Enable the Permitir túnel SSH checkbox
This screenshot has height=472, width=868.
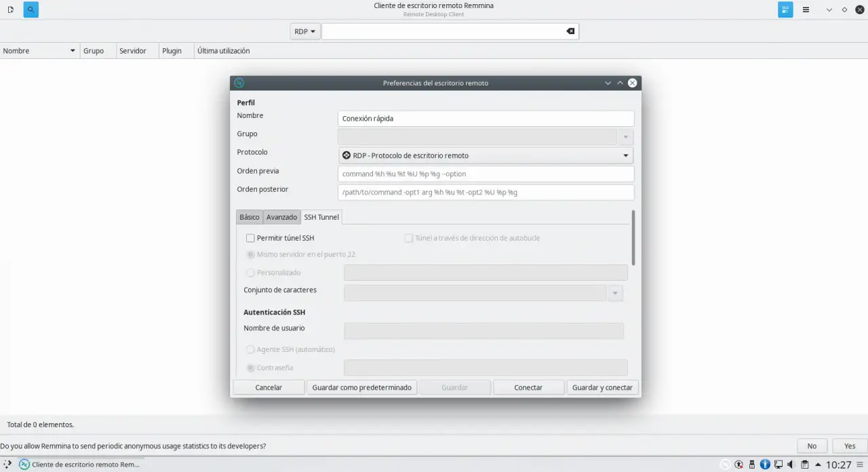tap(250, 238)
